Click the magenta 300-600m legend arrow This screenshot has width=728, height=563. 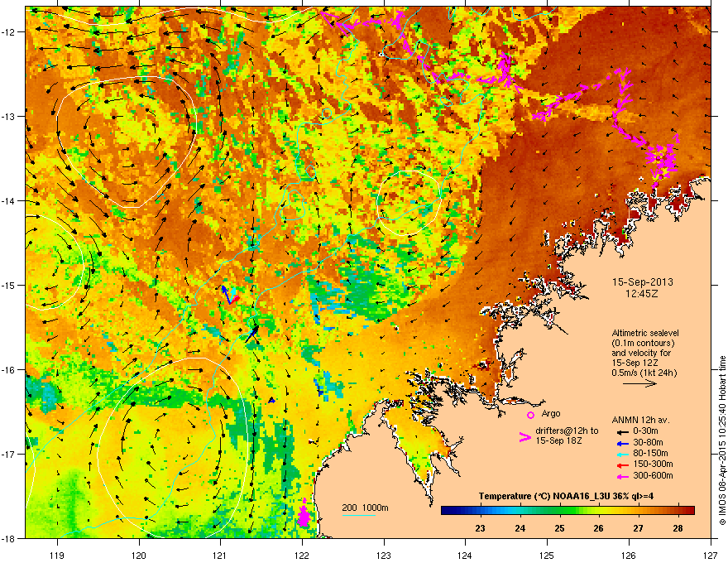(x=622, y=476)
